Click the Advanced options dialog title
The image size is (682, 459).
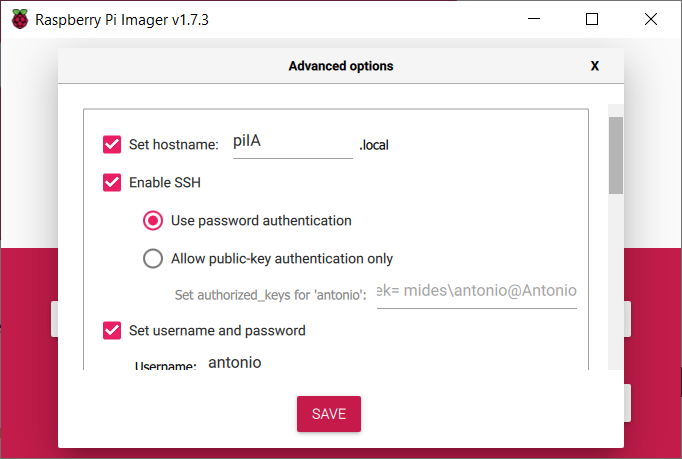coord(341,66)
